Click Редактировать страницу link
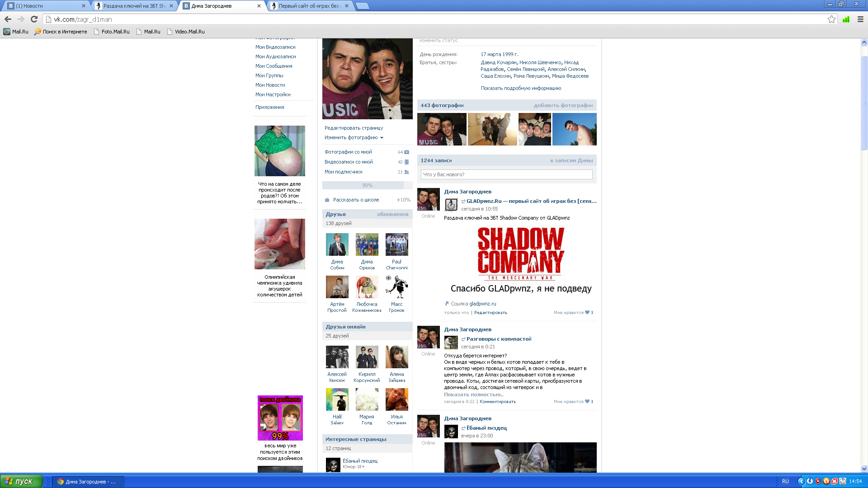This screenshot has width=868, height=488. click(x=354, y=128)
